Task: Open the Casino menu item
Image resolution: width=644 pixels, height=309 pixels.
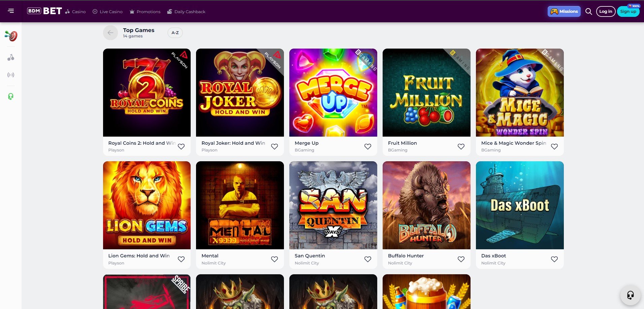Action: pyautogui.click(x=75, y=11)
